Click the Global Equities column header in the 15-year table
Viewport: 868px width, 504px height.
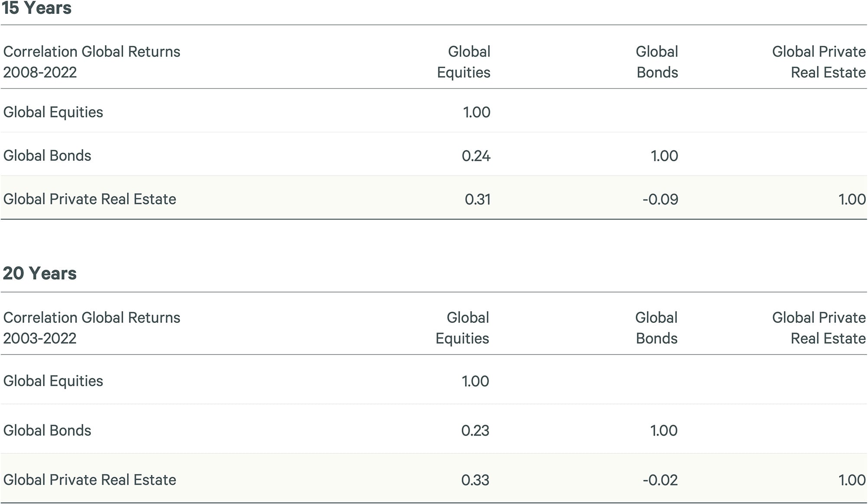point(464,62)
